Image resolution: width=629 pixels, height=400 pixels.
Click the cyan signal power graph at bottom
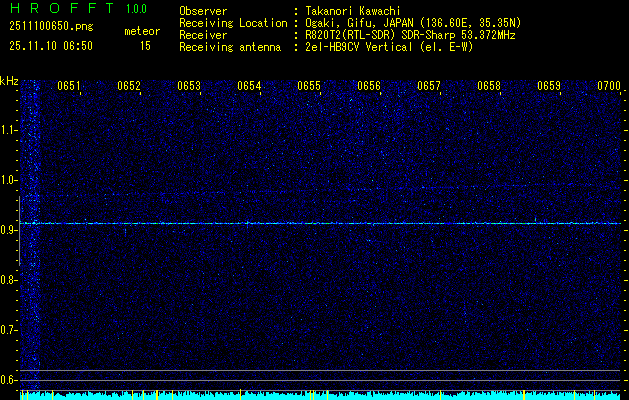tap(321, 395)
